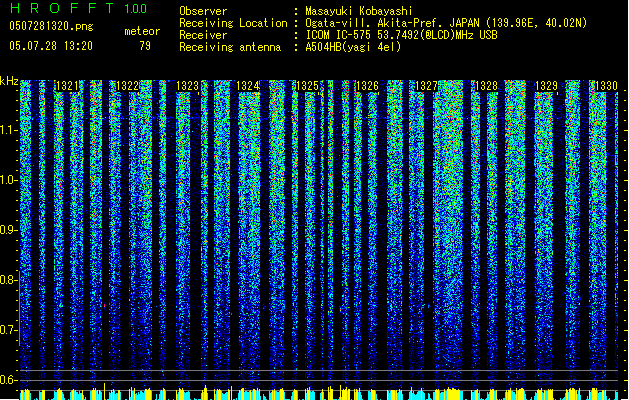Image resolution: width=629 pixels, height=400 pixels.
Task: Click the date stamp 05.07.28 13:20
Action: [x=51, y=46]
